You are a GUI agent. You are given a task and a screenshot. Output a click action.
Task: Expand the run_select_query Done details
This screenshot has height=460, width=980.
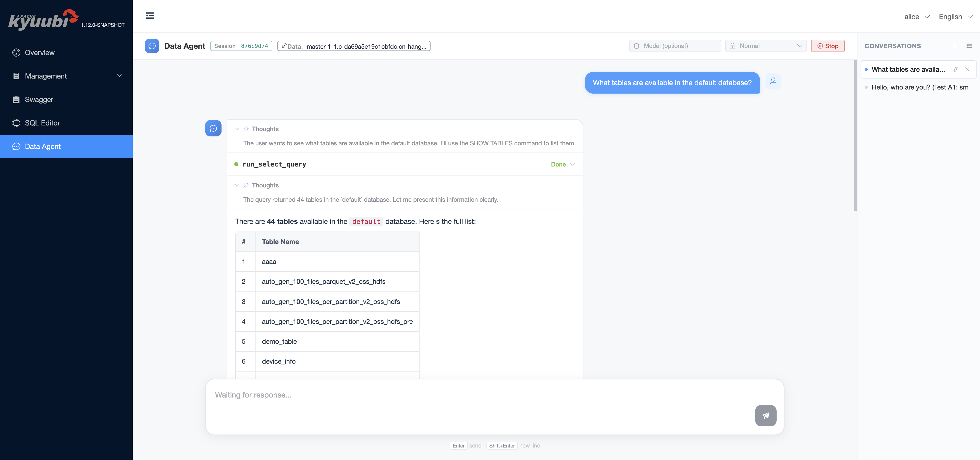[563, 164]
